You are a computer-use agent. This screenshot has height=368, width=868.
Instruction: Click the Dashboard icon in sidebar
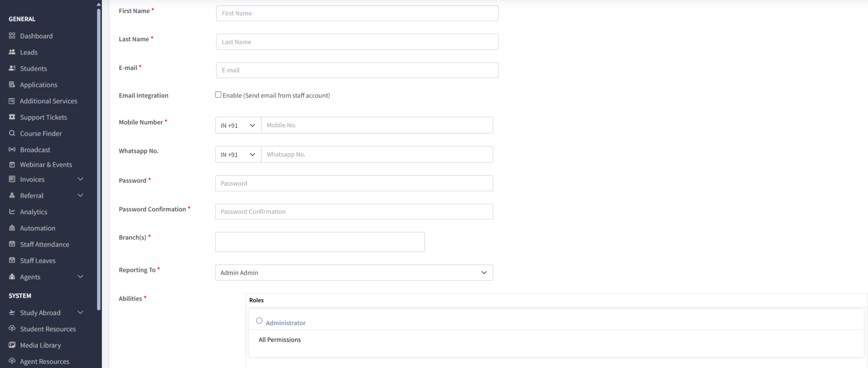click(x=12, y=36)
